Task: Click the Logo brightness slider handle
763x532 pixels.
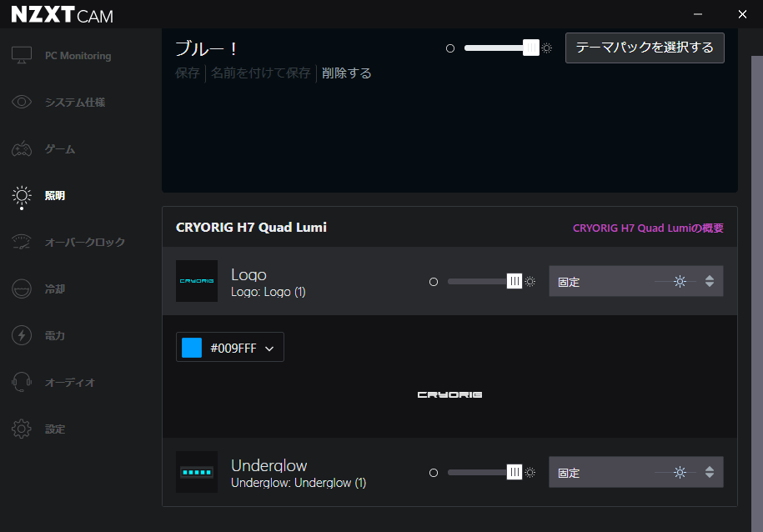Action: coord(515,281)
